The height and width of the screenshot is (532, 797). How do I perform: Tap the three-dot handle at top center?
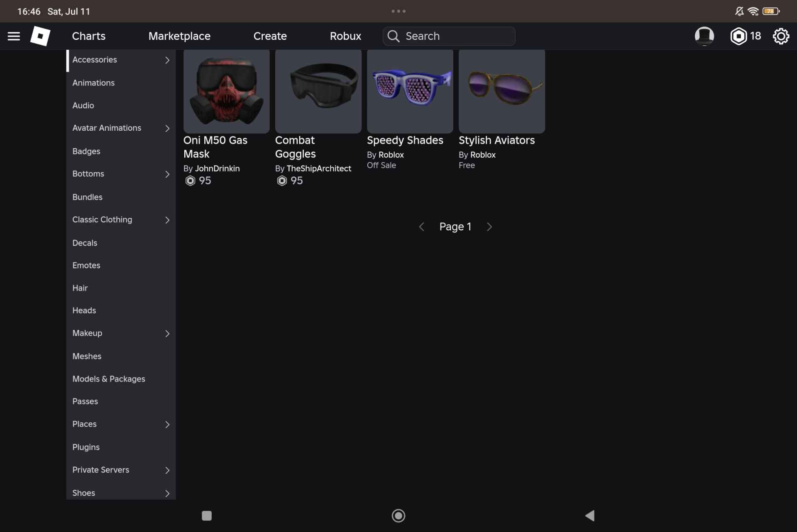[398, 11]
